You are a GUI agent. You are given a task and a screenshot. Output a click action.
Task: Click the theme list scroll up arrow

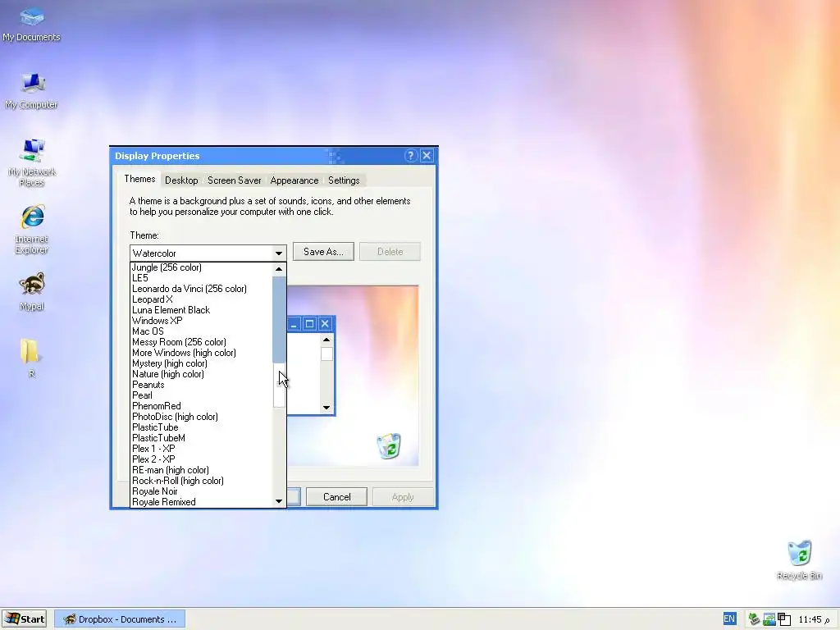(279, 269)
